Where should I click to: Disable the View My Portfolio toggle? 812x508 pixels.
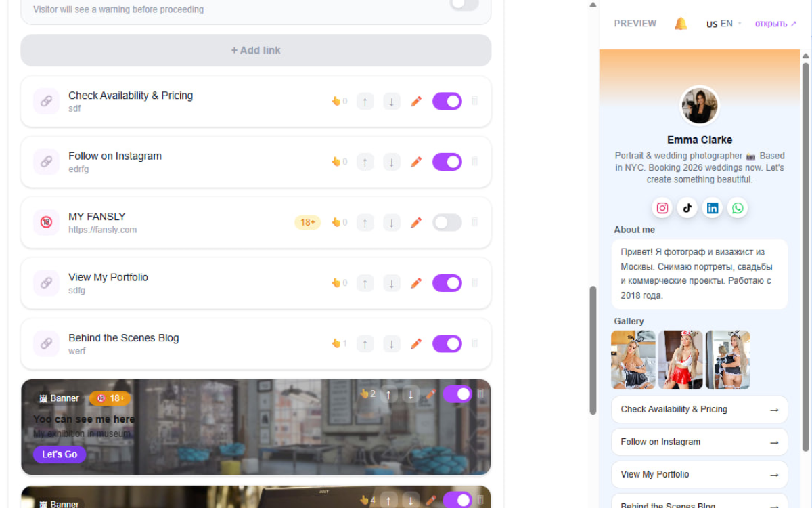(x=447, y=283)
